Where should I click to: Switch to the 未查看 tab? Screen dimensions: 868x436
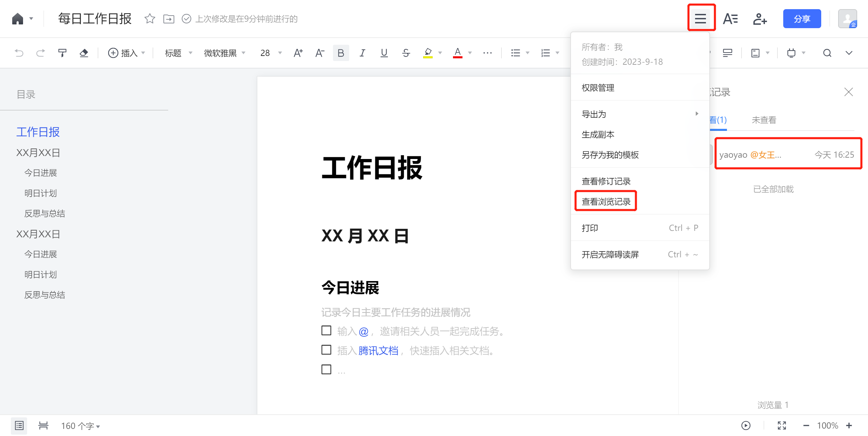(x=764, y=120)
